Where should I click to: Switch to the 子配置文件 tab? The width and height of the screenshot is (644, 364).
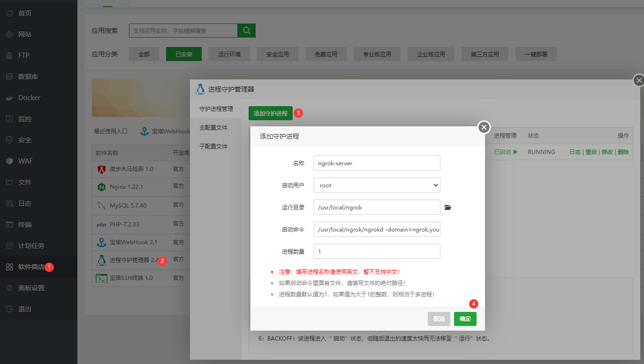tap(213, 147)
